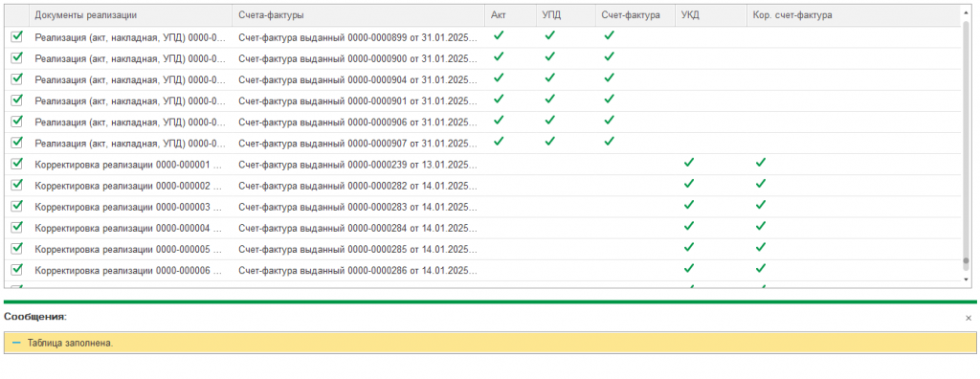
Task: Collapse the 'Таблица заполнена' message dash icon
Action: click(16, 344)
